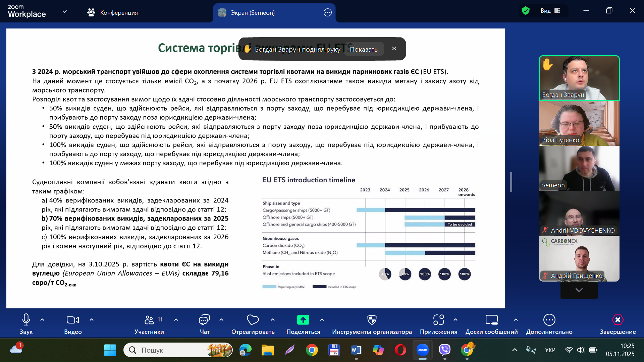Screen dimensions: 644x362
Task: Click the red Завершение end meeting button
Action: (618, 320)
